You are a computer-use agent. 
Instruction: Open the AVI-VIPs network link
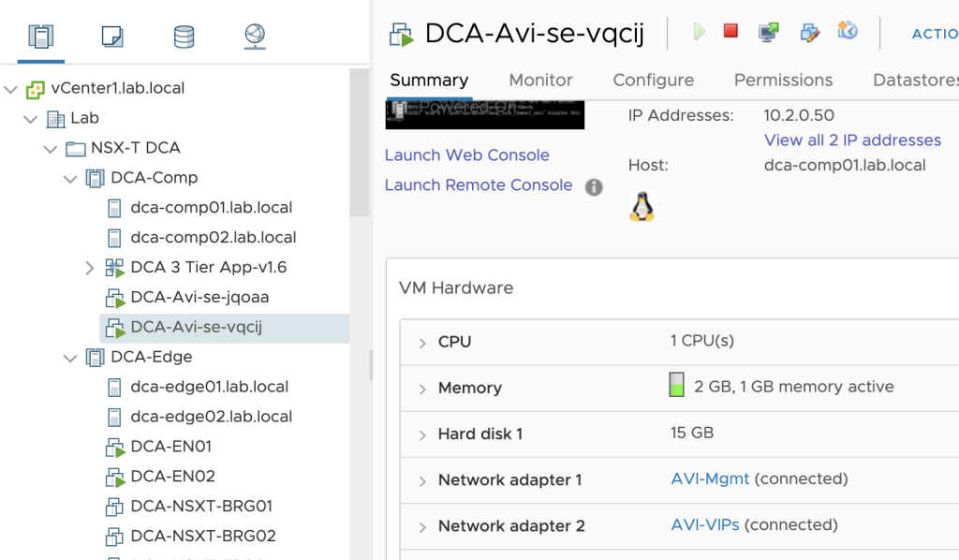[704, 524]
